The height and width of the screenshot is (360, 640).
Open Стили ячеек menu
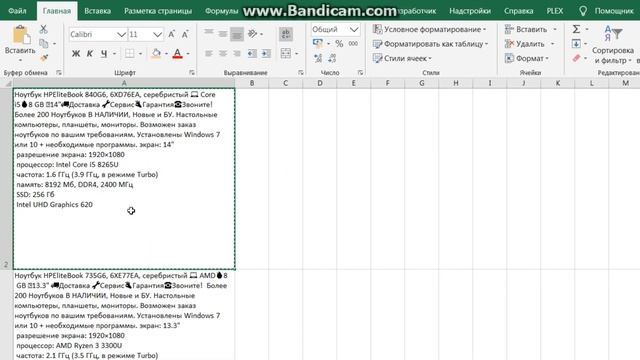pyautogui.click(x=402, y=58)
